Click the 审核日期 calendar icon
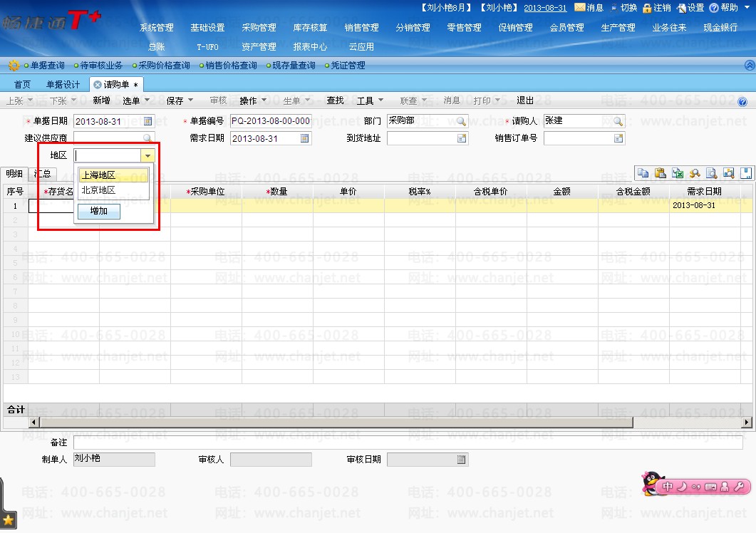 pos(462,459)
